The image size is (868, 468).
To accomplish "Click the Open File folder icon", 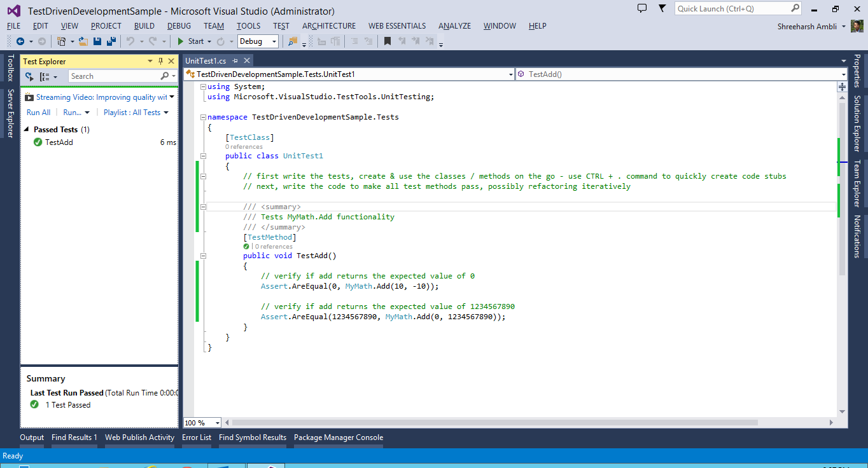I will (83, 41).
